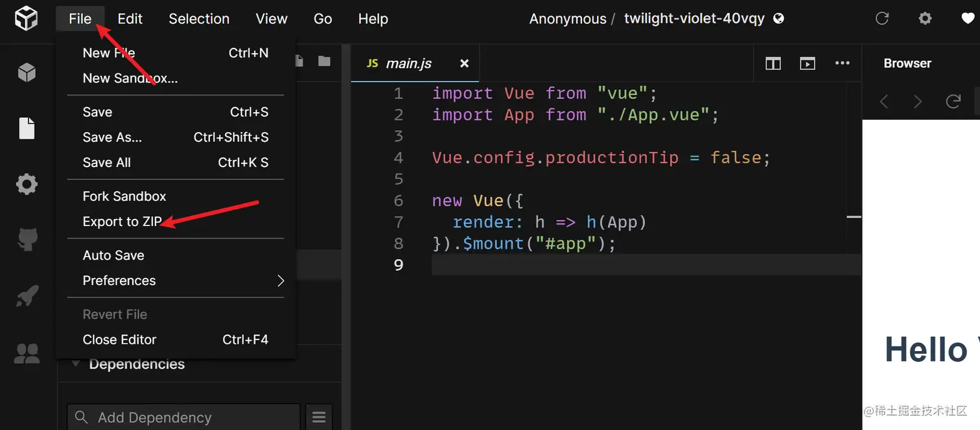Open the GitHub panel icon
The image size is (980, 430).
27,240
